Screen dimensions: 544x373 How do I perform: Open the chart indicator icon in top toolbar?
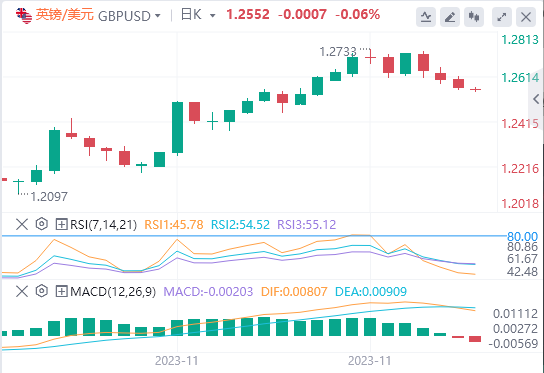[426, 16]
